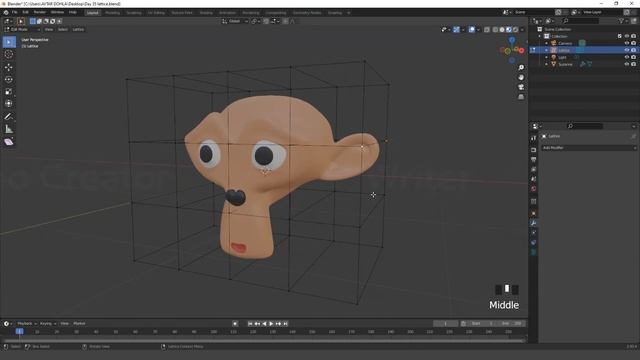Switch to the Sculpting workspace tab
The width and height of the screenshot is (640, 360).
click(133, 13)
